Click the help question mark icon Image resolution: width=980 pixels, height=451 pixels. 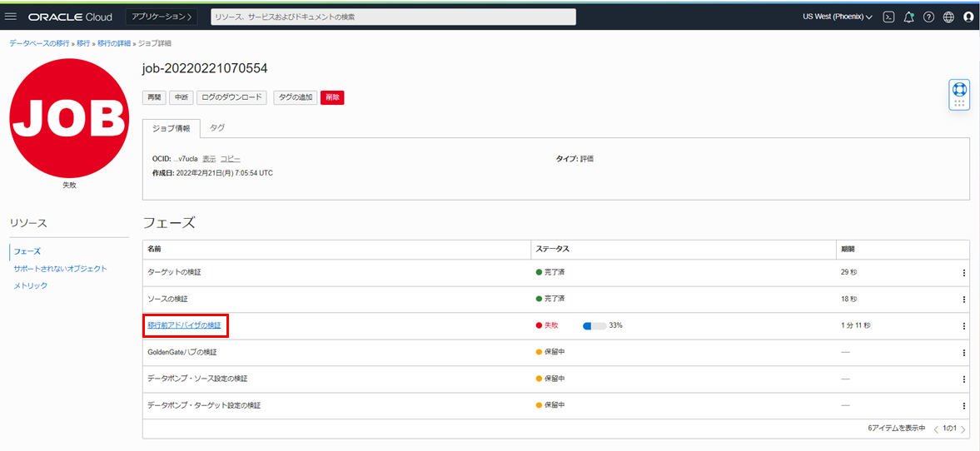(928, 17)
